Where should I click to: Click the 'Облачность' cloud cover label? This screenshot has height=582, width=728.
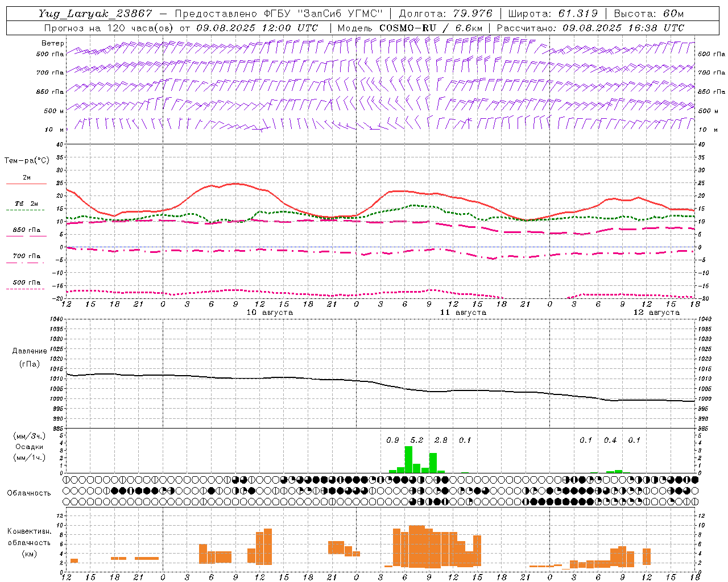click(x=29, y=493)
